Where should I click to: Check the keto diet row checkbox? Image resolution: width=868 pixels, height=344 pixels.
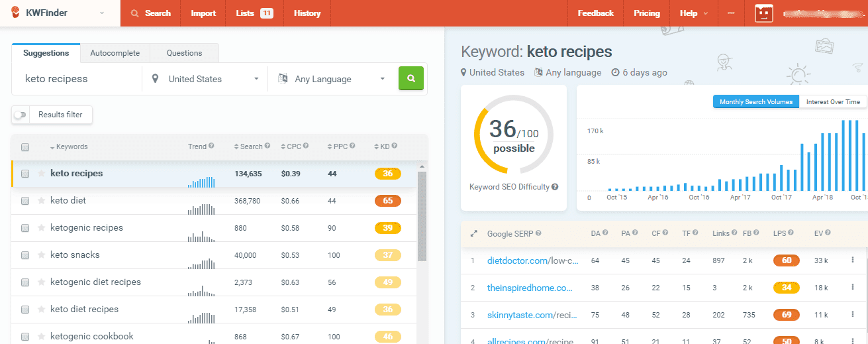(25, 201)
